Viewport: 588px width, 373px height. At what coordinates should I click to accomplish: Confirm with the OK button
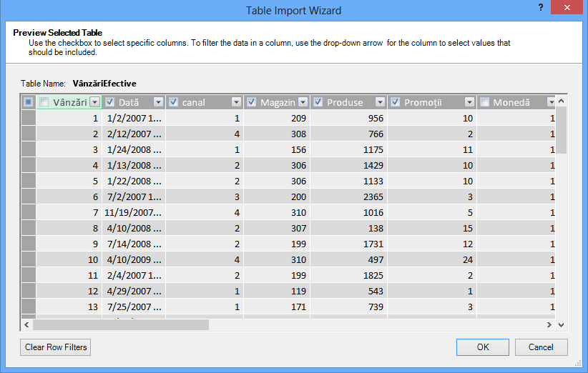point(483,347)
